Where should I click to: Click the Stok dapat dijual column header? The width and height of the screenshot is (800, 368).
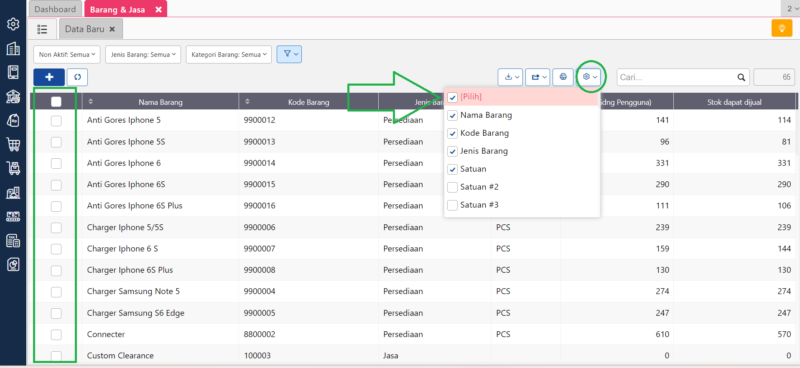[x=734, y=102]
